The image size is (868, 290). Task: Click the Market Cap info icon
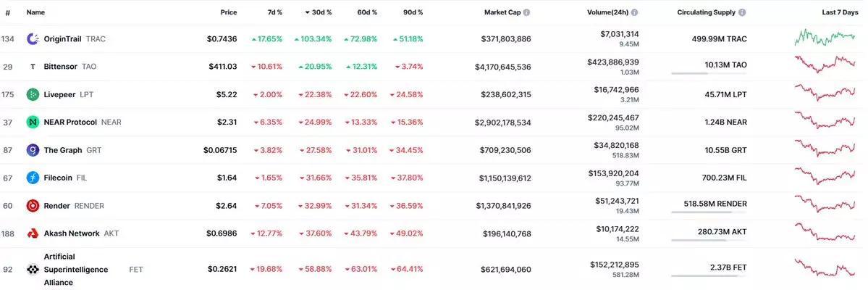526,12
